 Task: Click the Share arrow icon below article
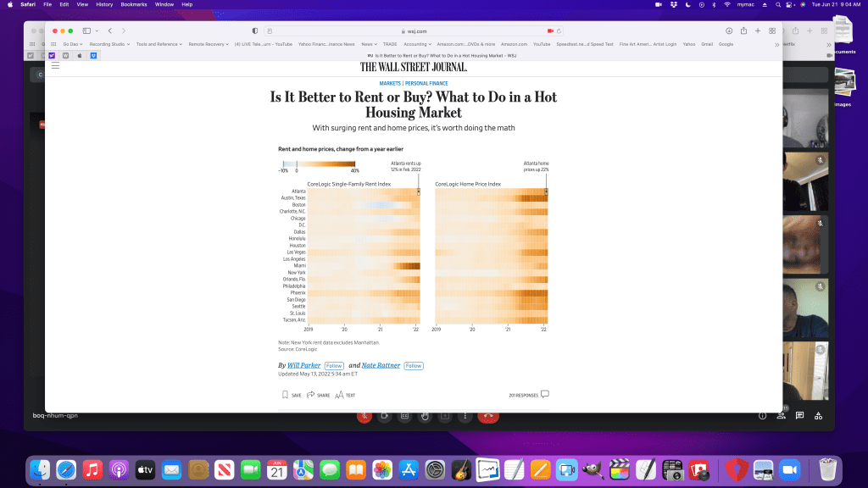[311, 395]
